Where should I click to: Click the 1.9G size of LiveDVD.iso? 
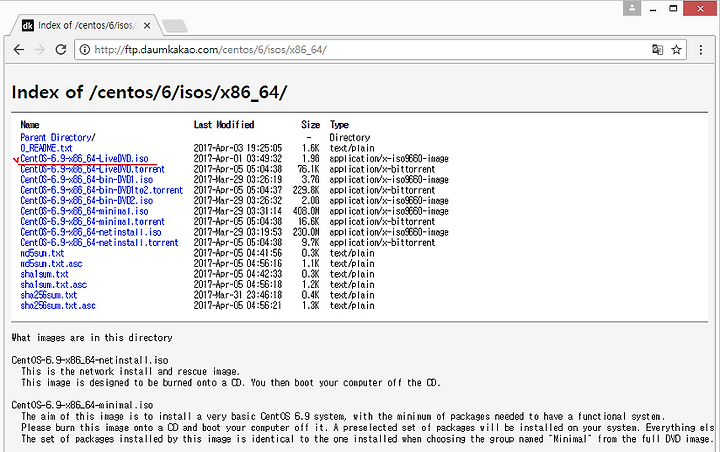(310, 158)
